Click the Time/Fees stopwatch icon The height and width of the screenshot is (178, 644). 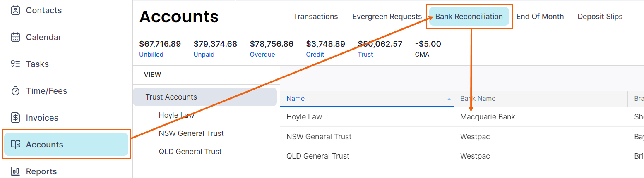click(x=15, y=91)
